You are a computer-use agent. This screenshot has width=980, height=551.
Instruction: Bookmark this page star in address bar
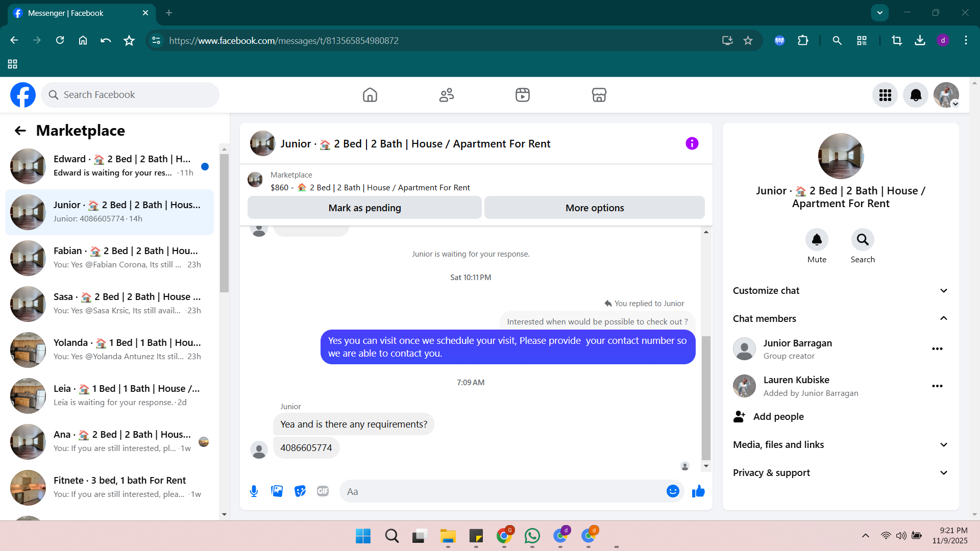[x=748, y=40]
